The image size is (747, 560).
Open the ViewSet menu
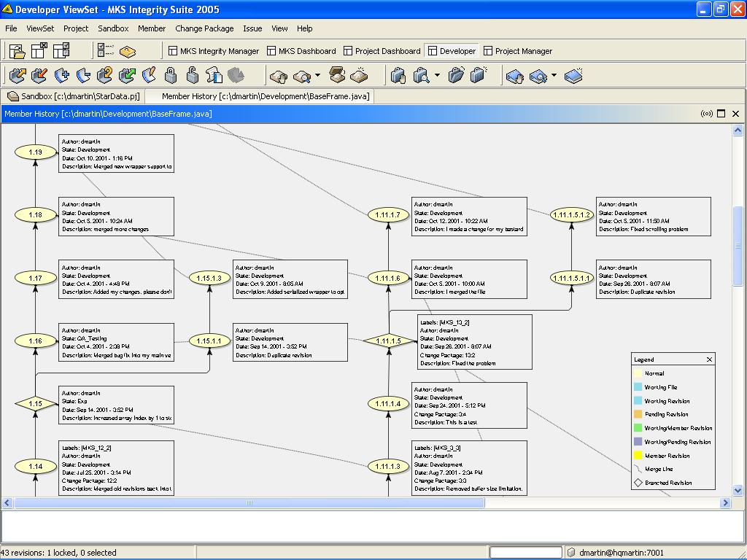pos(40,28)
